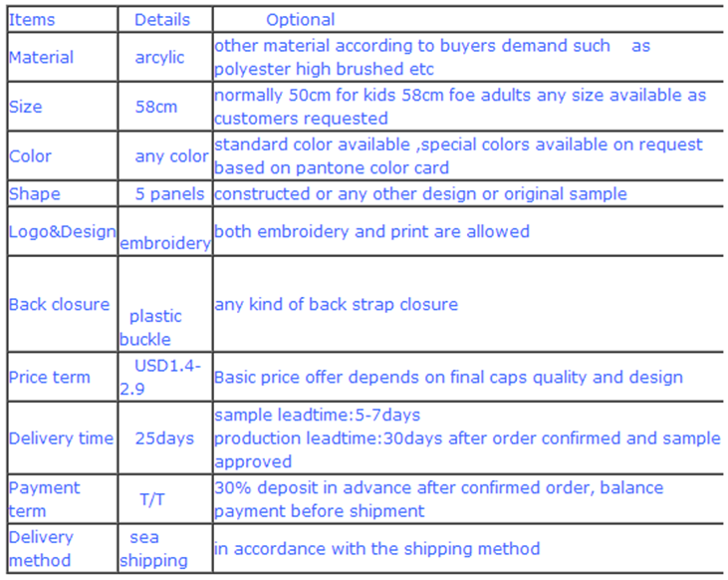Click the sea shipping cell

153,549
